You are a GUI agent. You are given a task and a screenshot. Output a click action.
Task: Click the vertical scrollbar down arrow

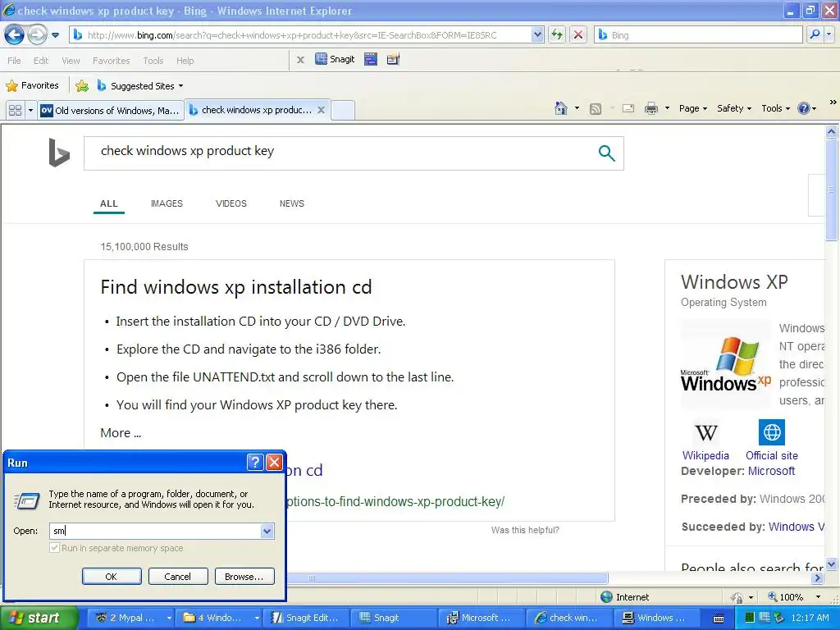(831, 564)
